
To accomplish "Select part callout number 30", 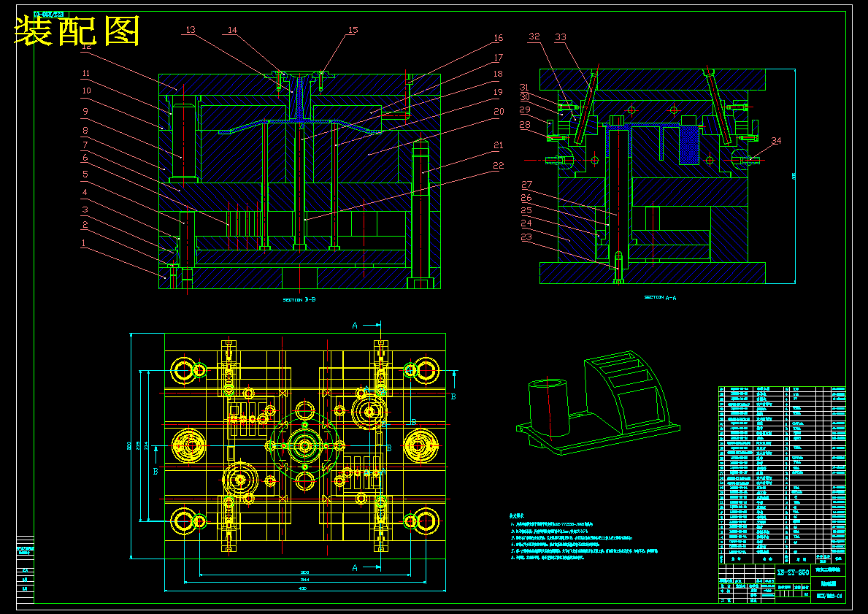I will (524, 97).
